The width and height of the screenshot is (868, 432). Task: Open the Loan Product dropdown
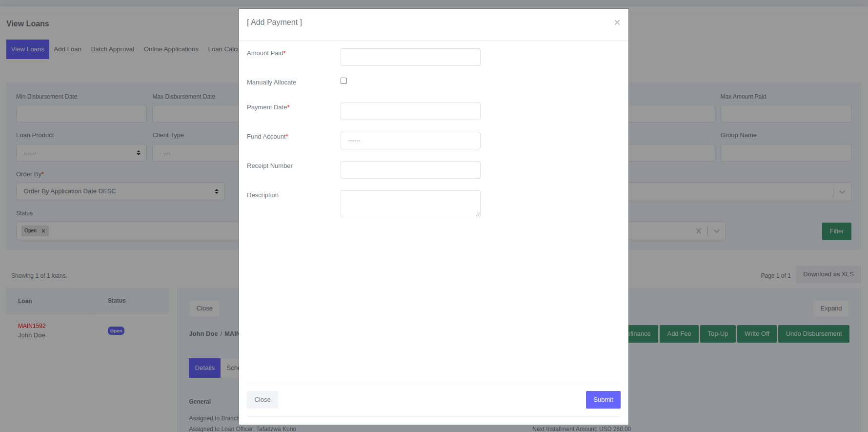(x=81, y=153)
